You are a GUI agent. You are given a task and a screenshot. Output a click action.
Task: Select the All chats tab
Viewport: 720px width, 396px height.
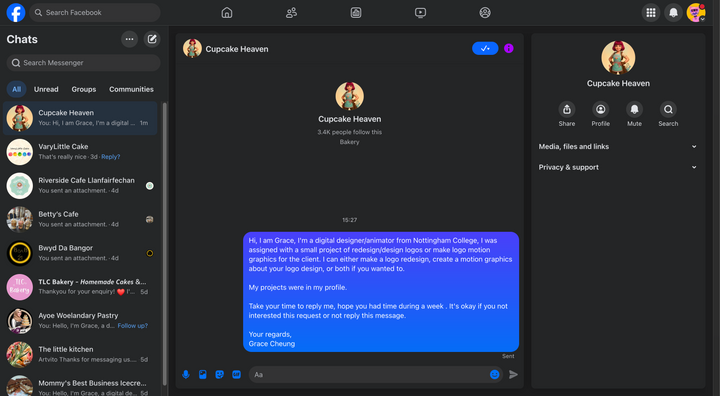17,89
